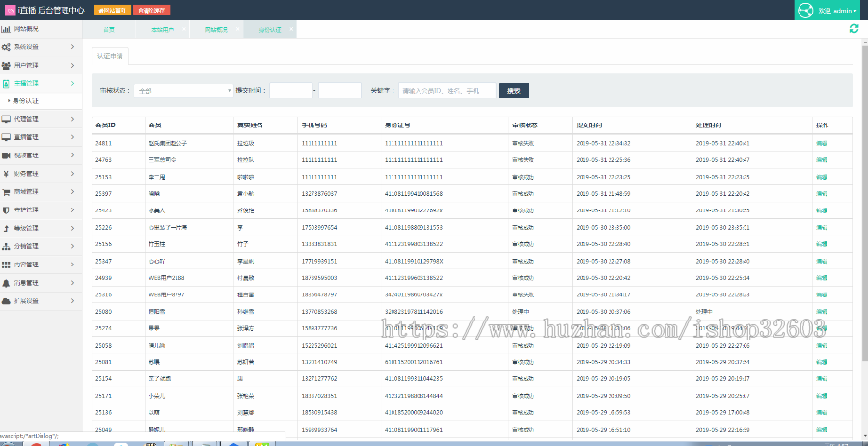The height and width of the screenshot is (446, 868).
Task: Click the video camera icon in sidebar
Action: pos(6,154)
